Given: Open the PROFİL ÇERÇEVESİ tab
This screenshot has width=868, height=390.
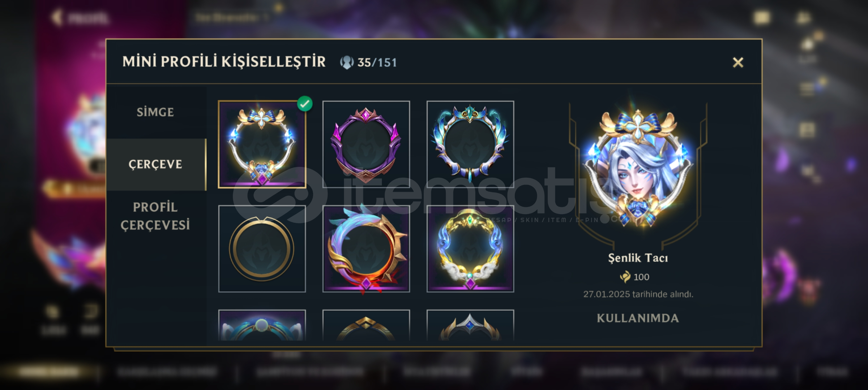Looking at the screenshot, I should pos(155,216).
